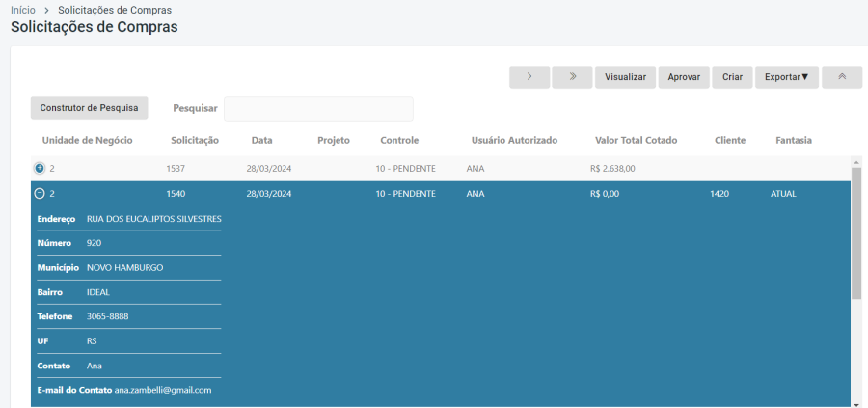Image resolution: width=868 pixels, height=408 pixels.
Task: Open the Construtor de Pesquisa
Action: 89,108
